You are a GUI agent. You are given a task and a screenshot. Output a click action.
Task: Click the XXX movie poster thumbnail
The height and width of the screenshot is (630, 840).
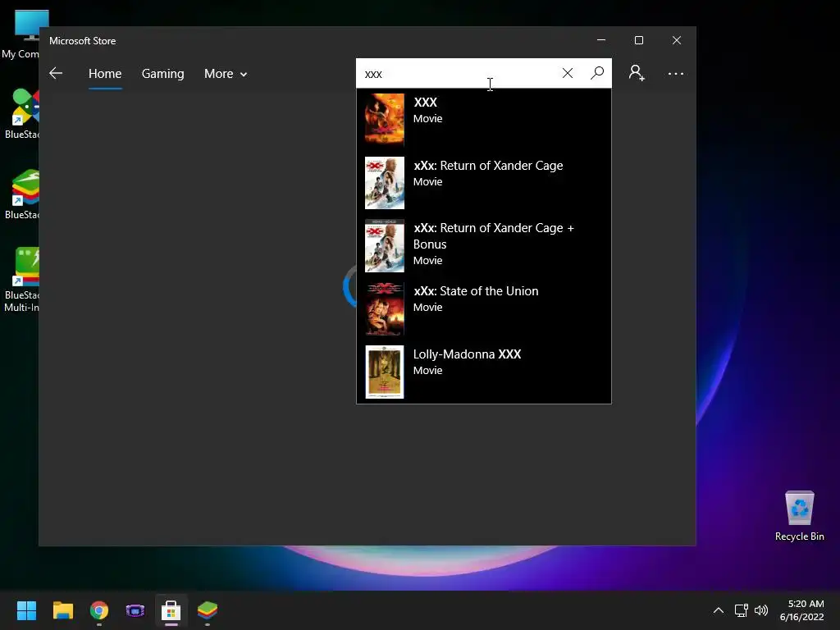point(385,120)
